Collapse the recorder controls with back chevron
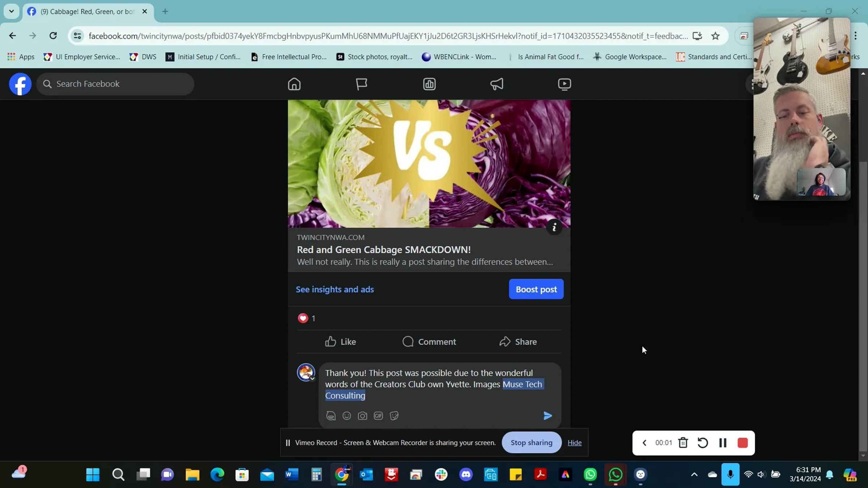Viewport: 868px width, 488px height. click(644, 443)
